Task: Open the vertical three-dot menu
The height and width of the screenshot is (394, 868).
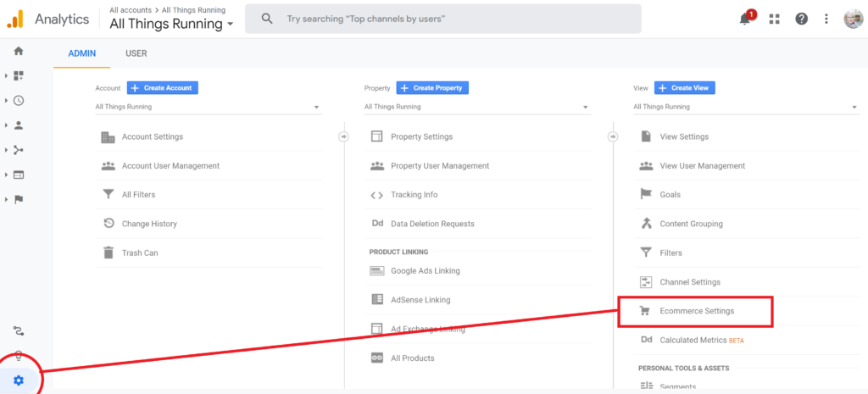Action: pyautogui.click(x=826, y=19)
